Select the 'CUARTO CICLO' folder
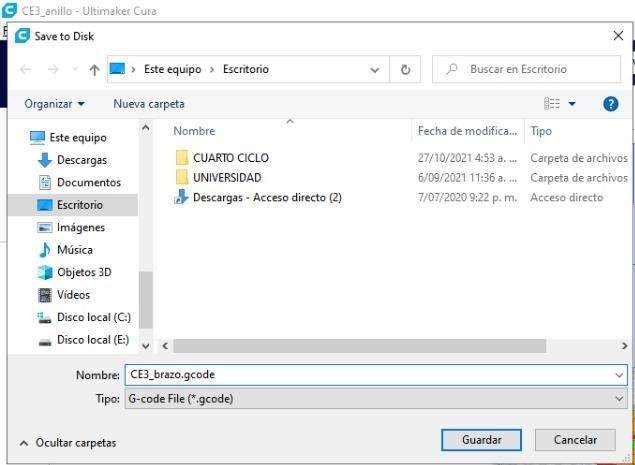This screenshot has height=465, width=635. point(231,158)
